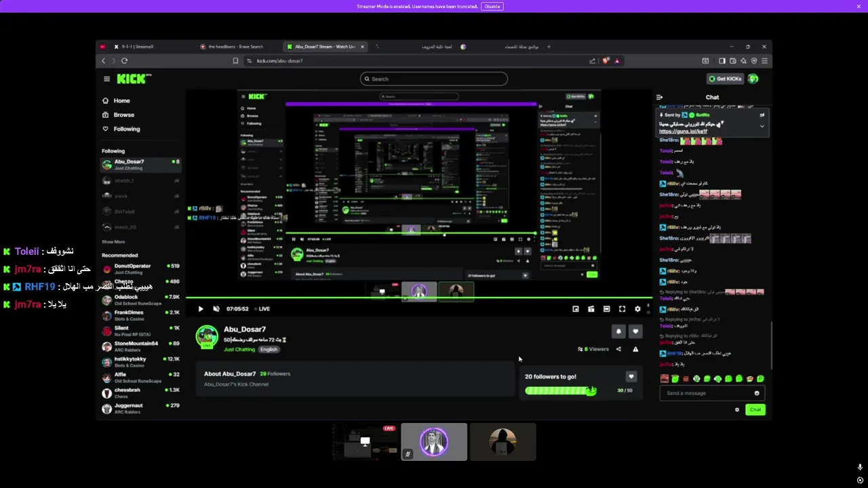Select the center purple avatar participant thumbnail
This screenshot has height=488, width=868.
point(434,442)
